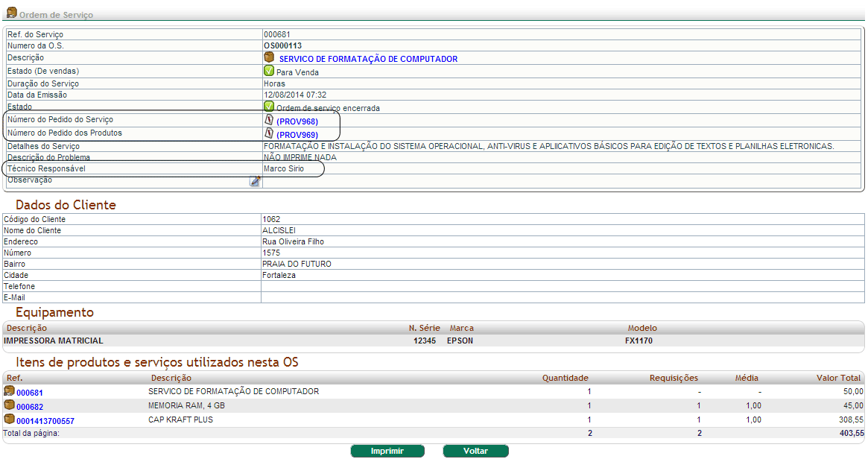868x459 pixels.
Task: Click the Voltar button
Action: pos(475,451)
